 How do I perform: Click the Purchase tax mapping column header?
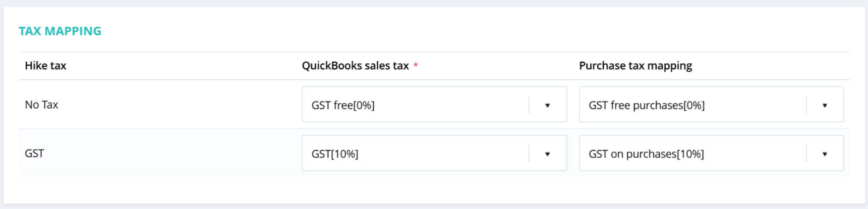tap(636, 65)
